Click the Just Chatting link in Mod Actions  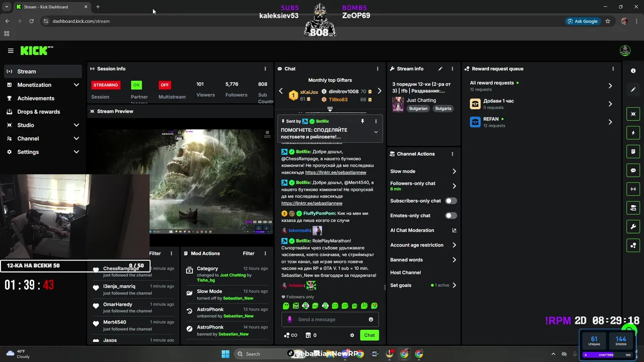coord(233,276)
